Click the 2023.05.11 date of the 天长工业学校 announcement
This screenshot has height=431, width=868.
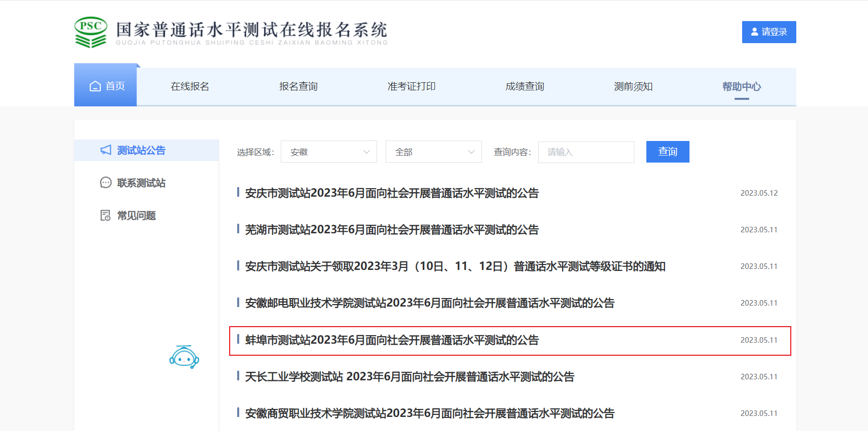pos(759,377)
